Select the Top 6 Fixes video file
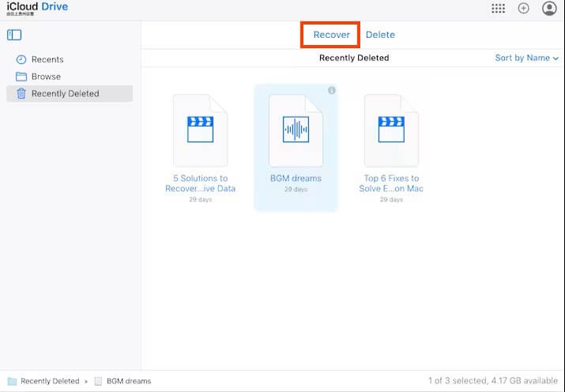 (x=391, y=130)
